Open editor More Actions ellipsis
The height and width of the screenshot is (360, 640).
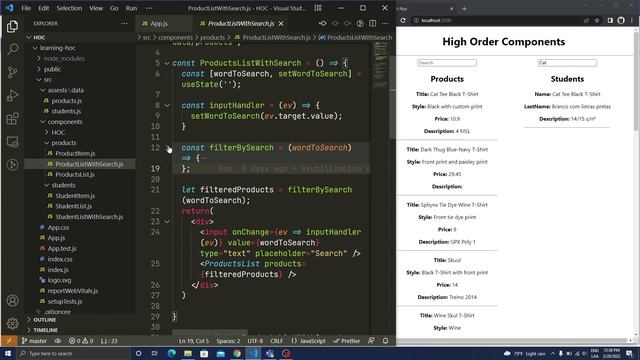[x=385, y=24]
